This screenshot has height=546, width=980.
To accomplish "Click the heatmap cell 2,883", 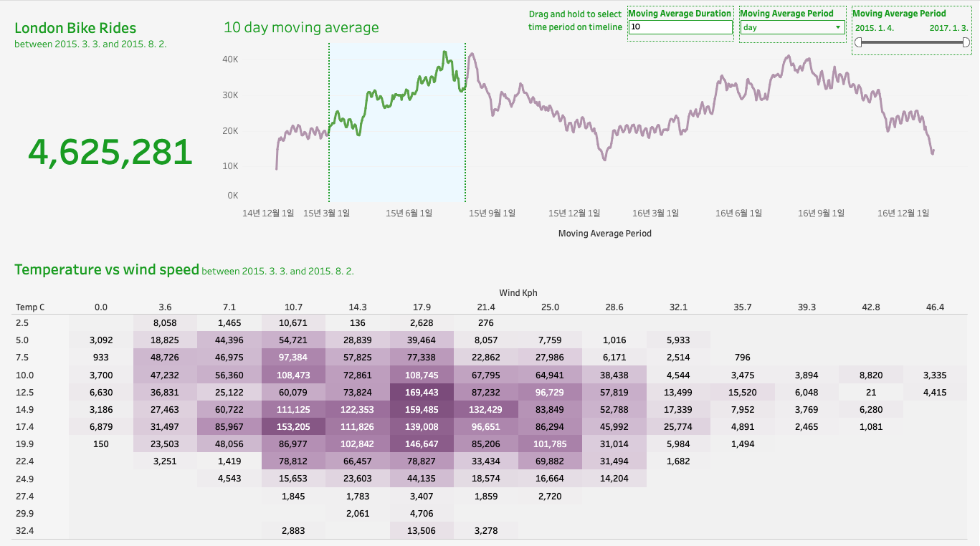I will [x=293, y=530].
